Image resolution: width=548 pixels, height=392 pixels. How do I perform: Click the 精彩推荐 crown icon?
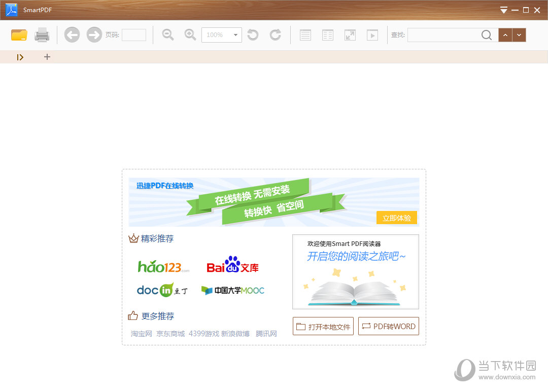coord(133,239)
